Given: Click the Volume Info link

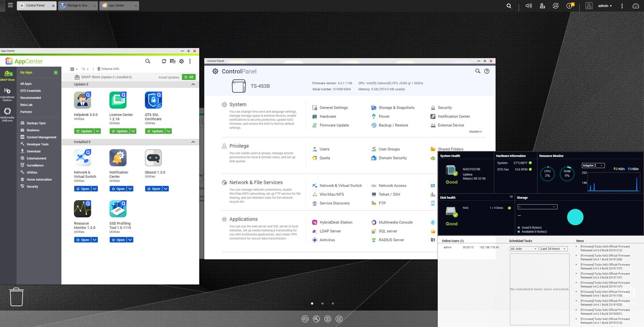Looking at the screenshot, I should pyautogui.click(x=108, y=69).
